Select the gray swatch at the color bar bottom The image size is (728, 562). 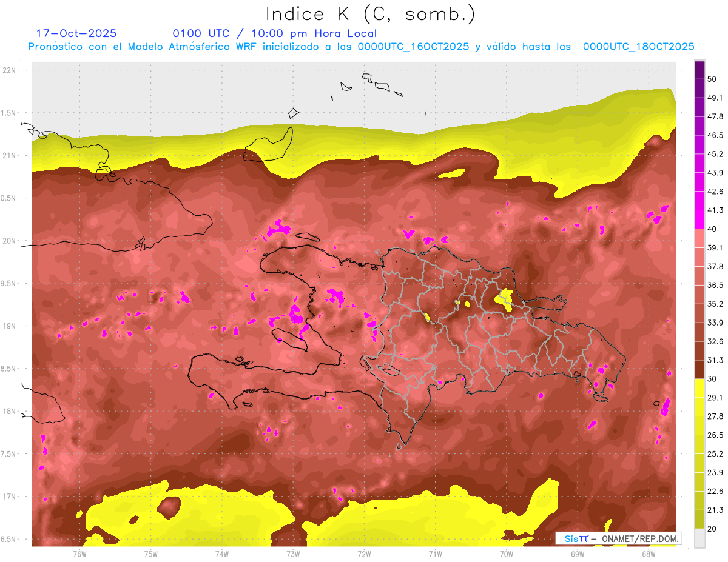pos(699,538)
